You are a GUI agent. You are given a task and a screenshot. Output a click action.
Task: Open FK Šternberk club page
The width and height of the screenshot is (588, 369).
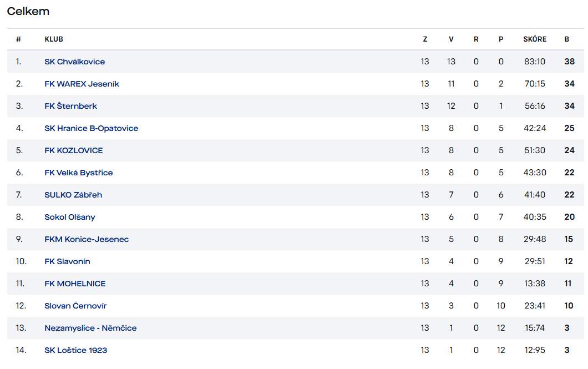[x=70, y=106]
